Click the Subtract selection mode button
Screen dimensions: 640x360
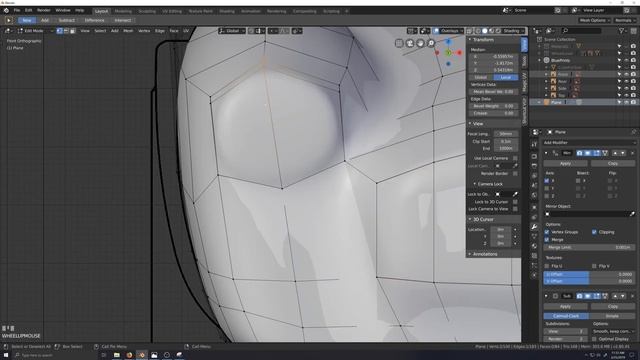(x=67, y=20)
